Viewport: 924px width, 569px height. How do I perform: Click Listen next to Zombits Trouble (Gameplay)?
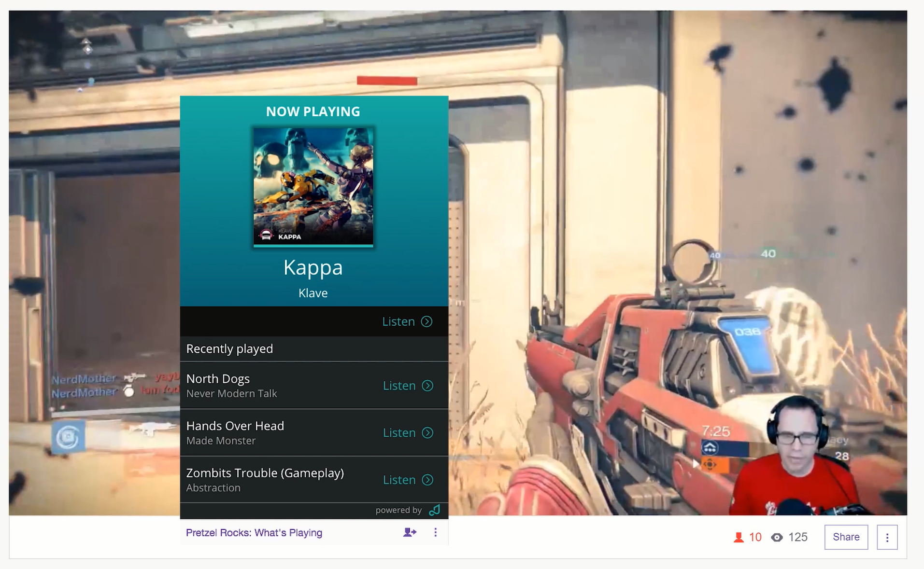pyautogui.click(x=408, y=480)
